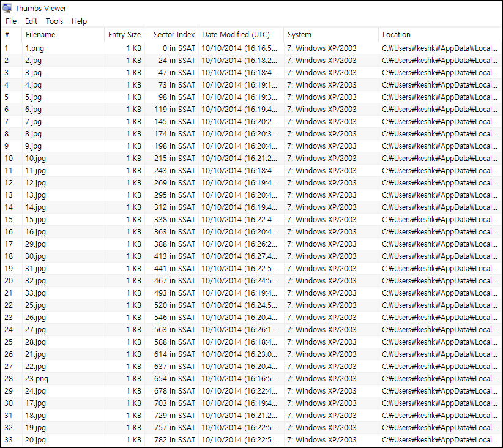Click the '119 in SSAT' sector cell

[x=174, y=110]
